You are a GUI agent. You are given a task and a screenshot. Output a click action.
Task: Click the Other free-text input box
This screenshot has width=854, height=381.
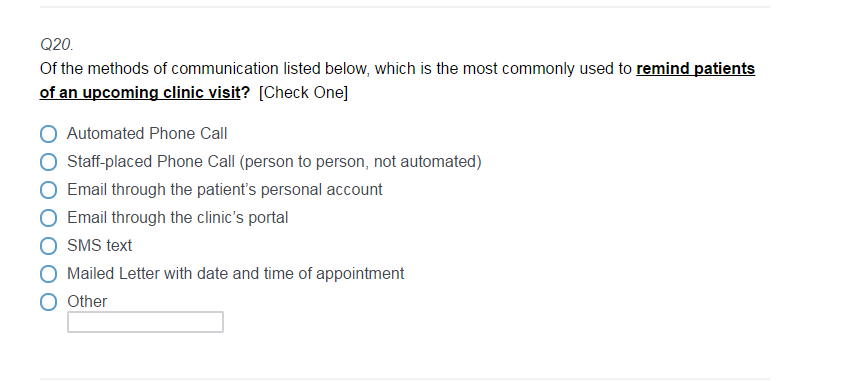click(x=145, y=322)
